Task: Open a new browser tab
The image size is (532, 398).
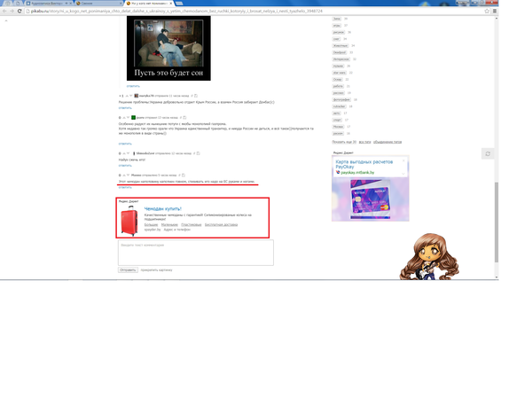Action: [x=179, y=3]
